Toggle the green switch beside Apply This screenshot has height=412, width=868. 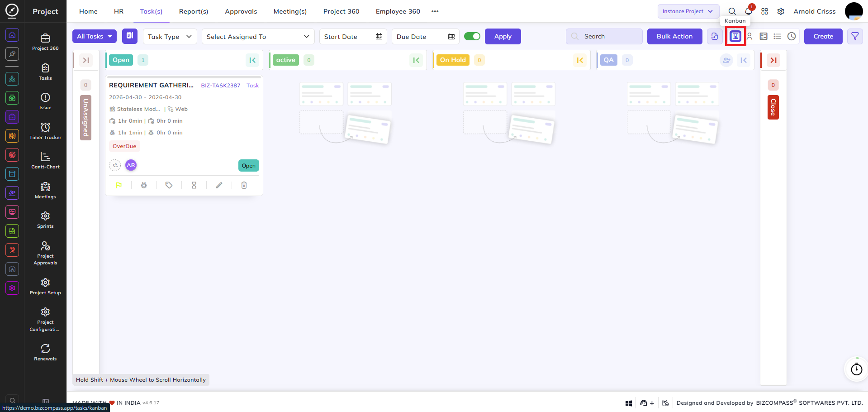click(x=472, y=36)
